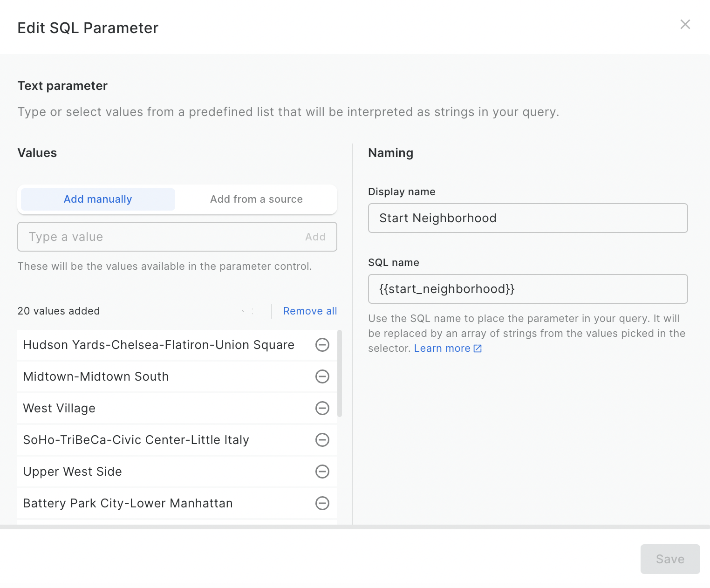Screen dimensions: 710x588
Task: Remove the West Village value
Action: tap(322, 408)
